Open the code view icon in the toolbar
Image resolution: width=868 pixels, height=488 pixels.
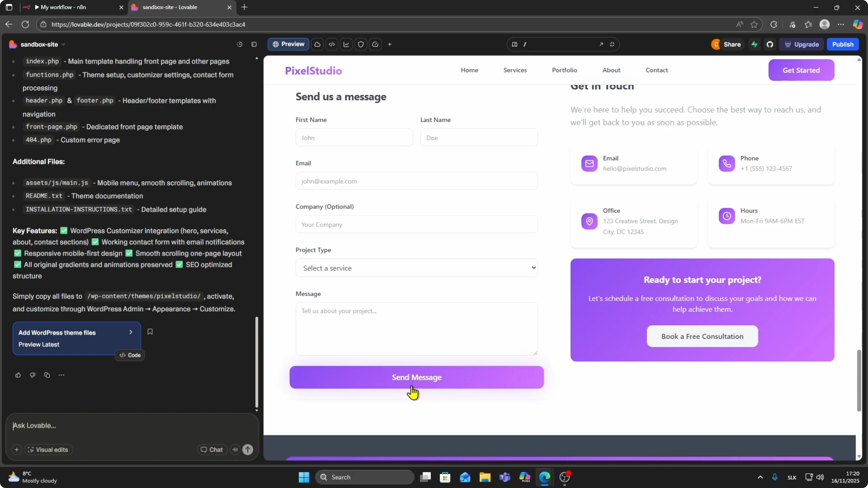tap(332, 44)
